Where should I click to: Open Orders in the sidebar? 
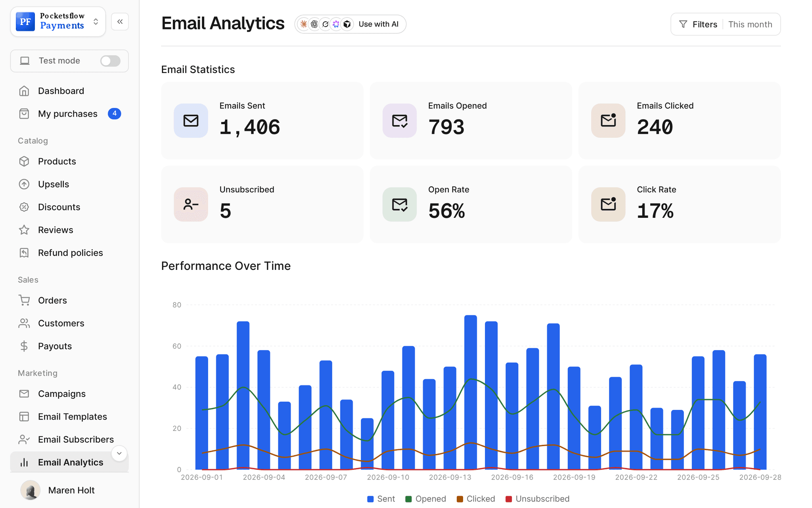coord(69,300)
